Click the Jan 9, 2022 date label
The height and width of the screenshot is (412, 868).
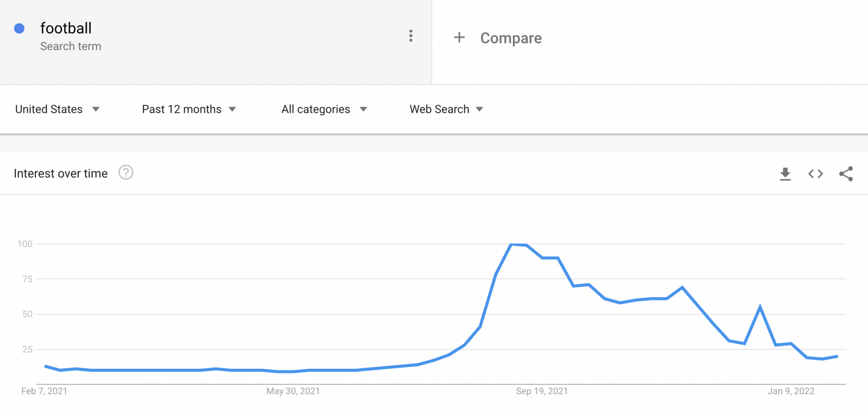tap(791, 391)
